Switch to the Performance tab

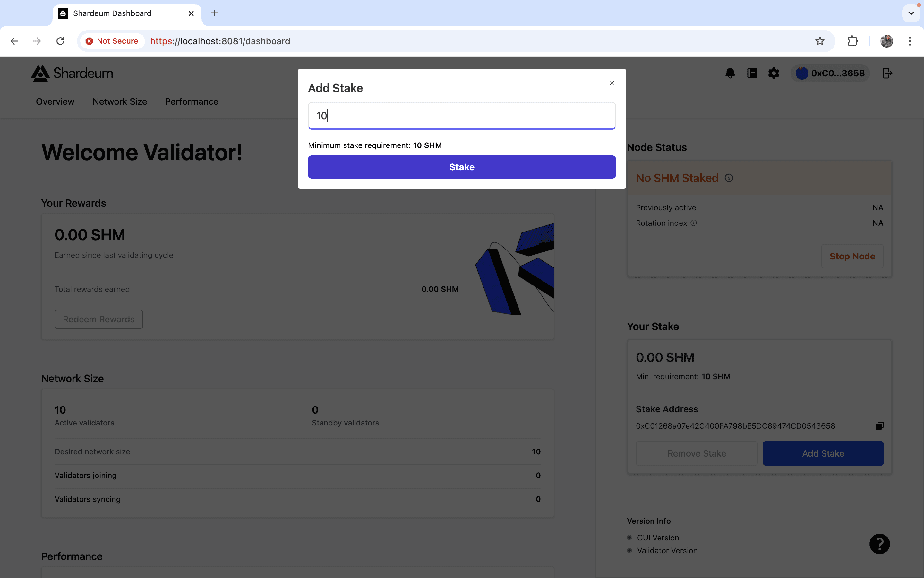(192, 102)
